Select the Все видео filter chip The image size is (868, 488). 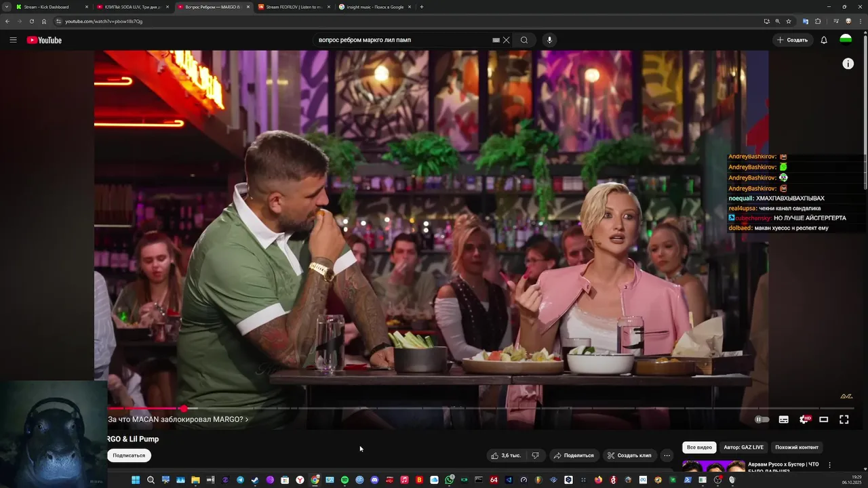[x=699, y=447]
